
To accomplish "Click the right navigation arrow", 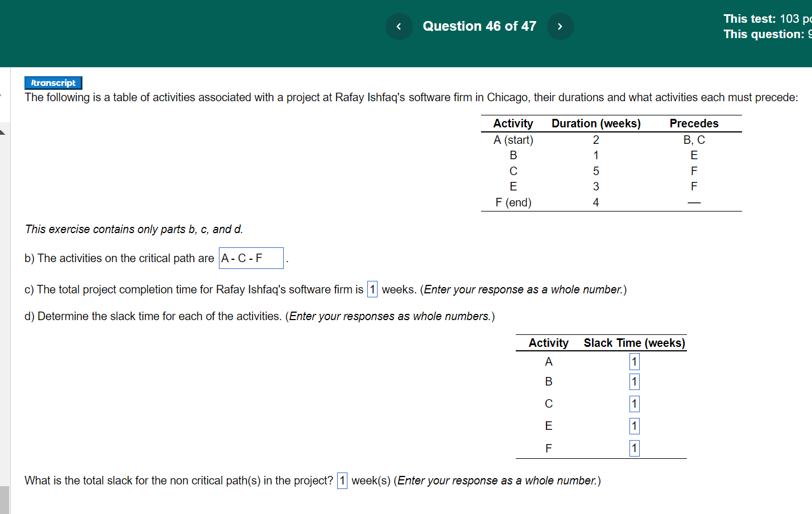I will [x=560, y=26].
